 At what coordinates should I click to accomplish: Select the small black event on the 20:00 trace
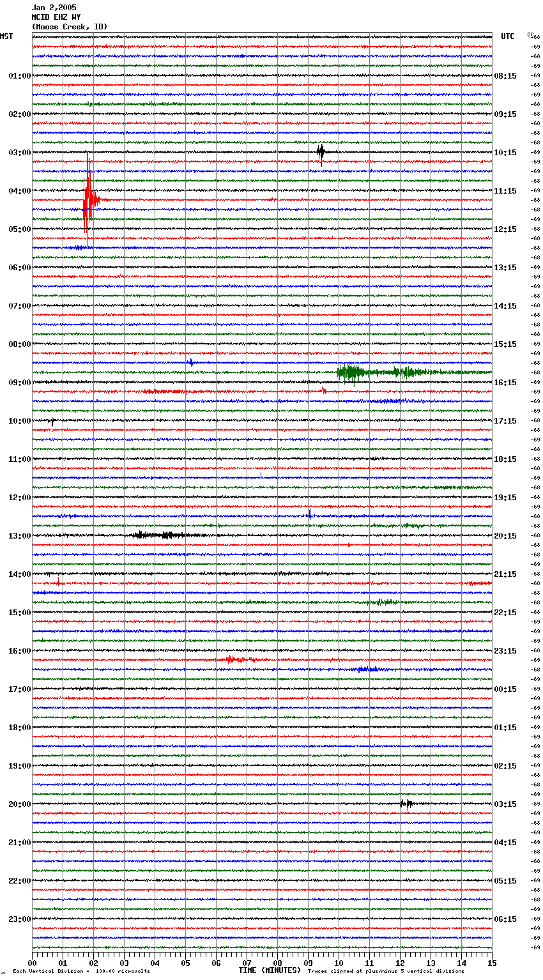point(406,804)
